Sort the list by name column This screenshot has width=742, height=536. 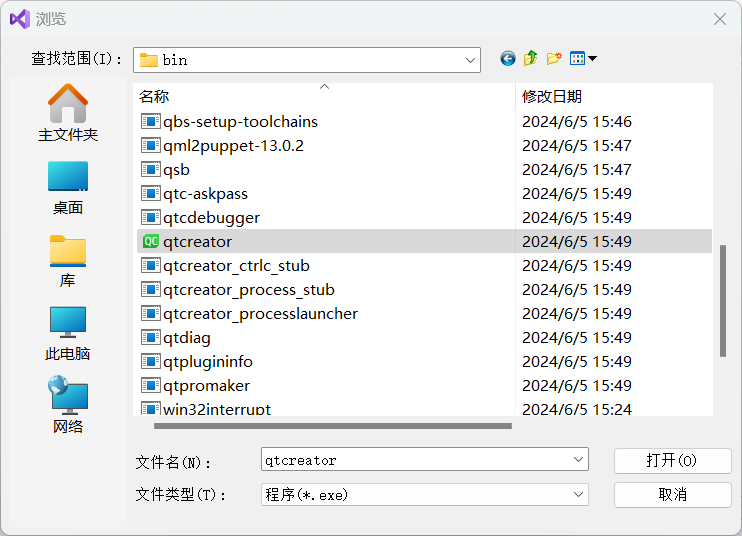pyautogui.click(x=324, y=97)
